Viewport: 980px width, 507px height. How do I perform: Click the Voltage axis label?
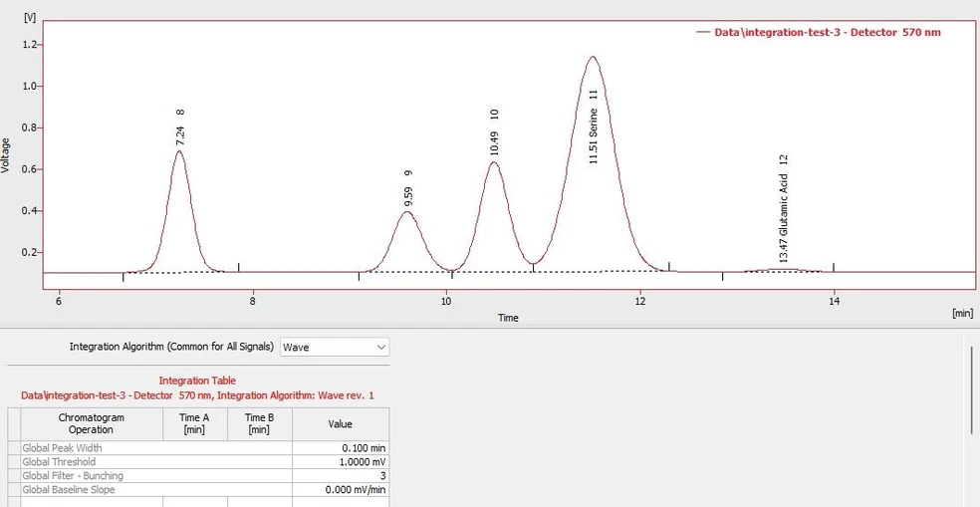point(6,154)
